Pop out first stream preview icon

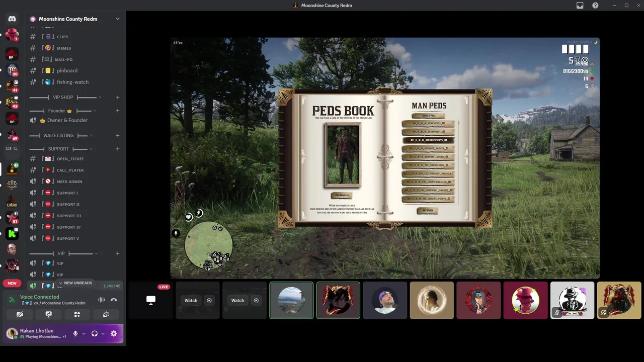tap(209, 301)
